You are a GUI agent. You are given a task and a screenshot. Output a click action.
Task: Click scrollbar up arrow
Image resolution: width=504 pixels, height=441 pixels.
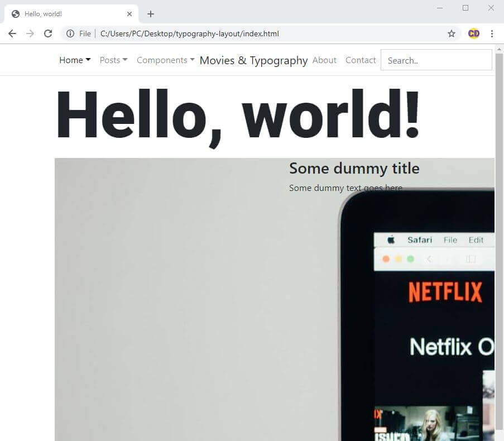tap(499, 49)
